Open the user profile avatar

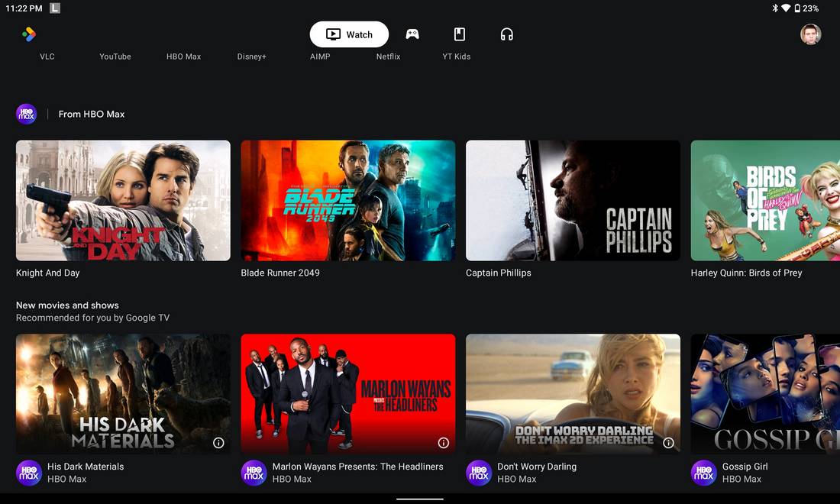(810, 34)
